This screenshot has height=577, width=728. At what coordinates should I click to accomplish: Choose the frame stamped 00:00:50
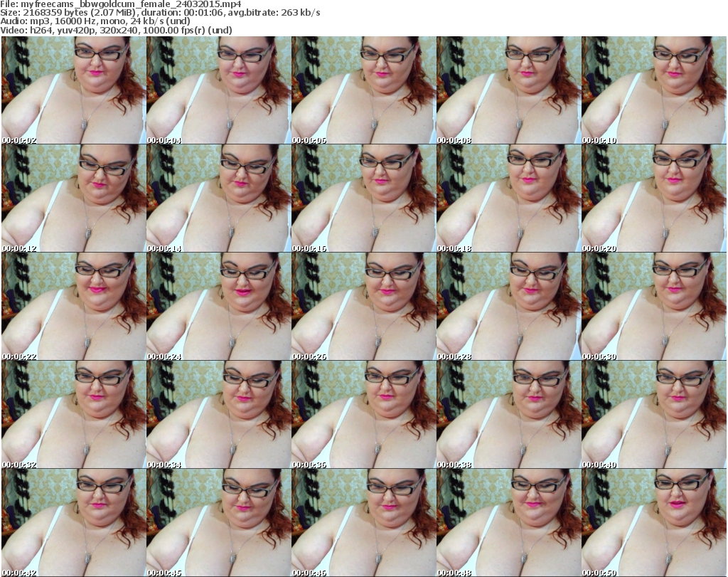(654, 523)
